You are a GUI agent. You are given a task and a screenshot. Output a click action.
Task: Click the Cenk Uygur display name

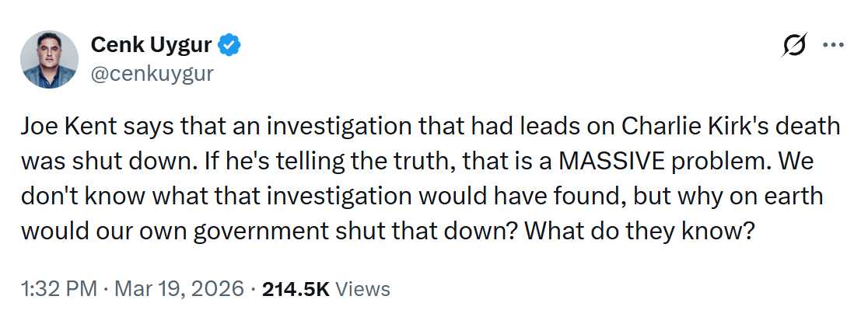151,46
